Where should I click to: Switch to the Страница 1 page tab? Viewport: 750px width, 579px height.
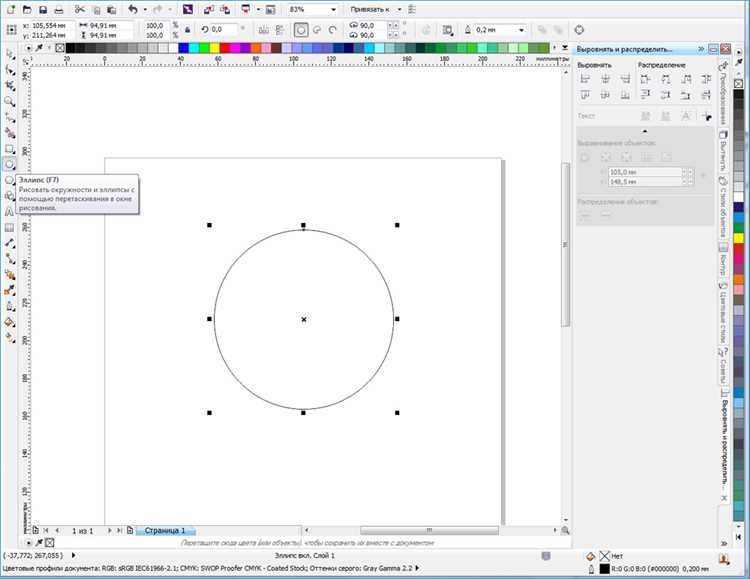165,530
